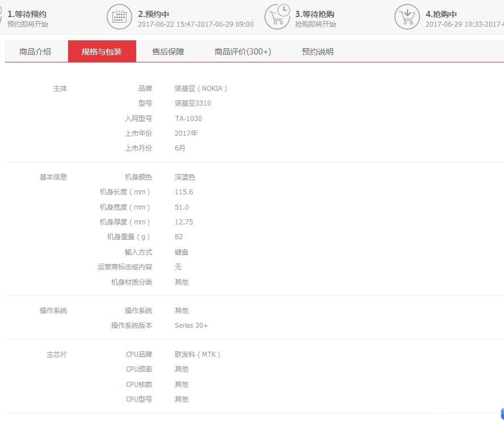The width and height of the screenshot is (504, 421).
Task: Click the 主体 section heading
Action: (60, 89)
